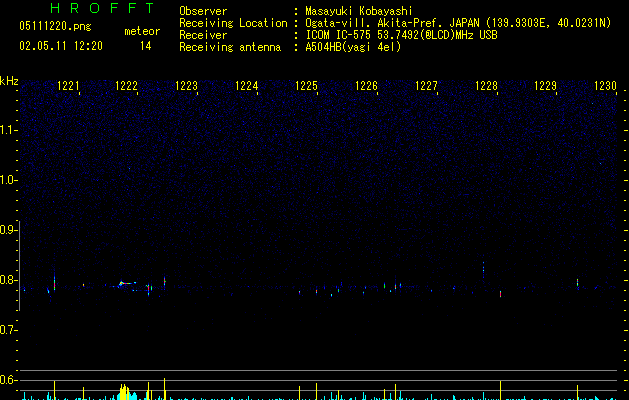Click the 1221 time marker

point(68,86)
